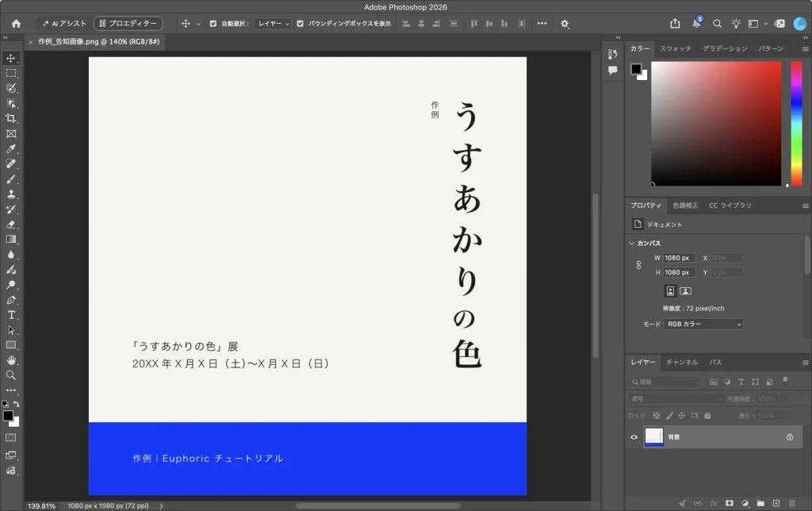Select the Brush tool
This screenshot has width=812, height=511.
coord(11,179)
